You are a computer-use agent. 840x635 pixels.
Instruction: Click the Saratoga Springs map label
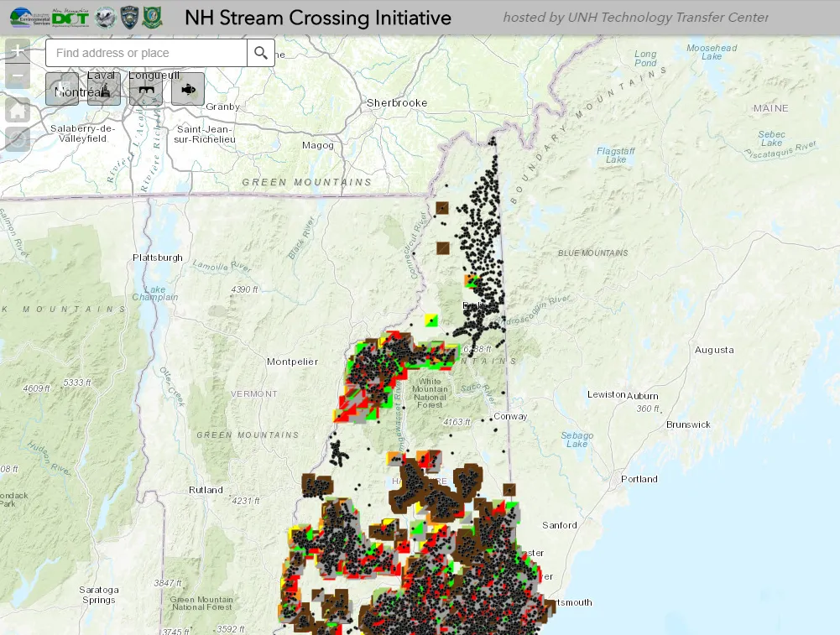point(98,595)
